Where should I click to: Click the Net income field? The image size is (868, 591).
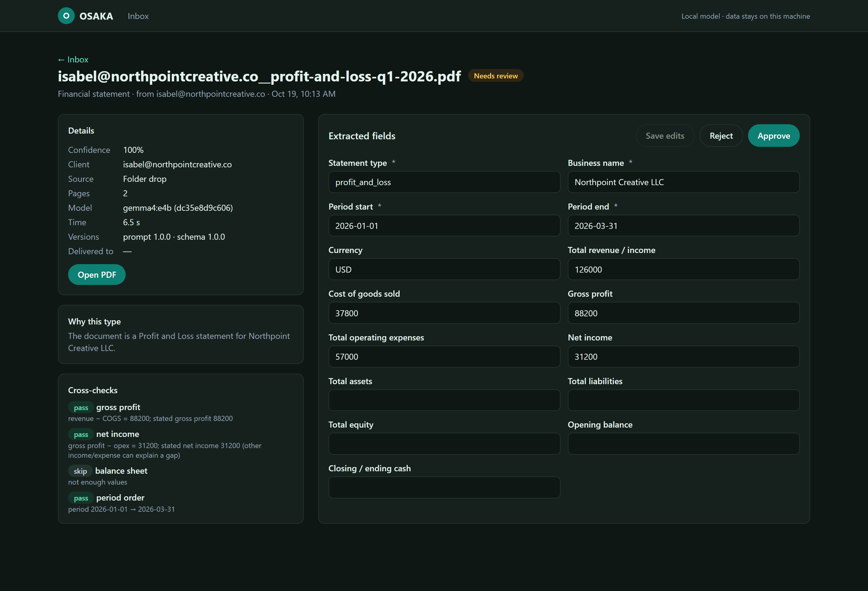tap(684, 356)
